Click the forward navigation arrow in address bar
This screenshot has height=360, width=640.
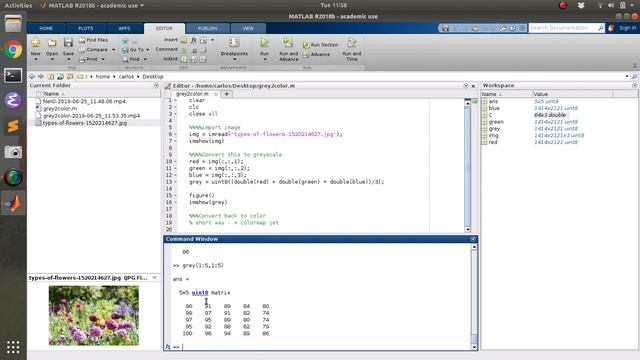click(41, 77)
